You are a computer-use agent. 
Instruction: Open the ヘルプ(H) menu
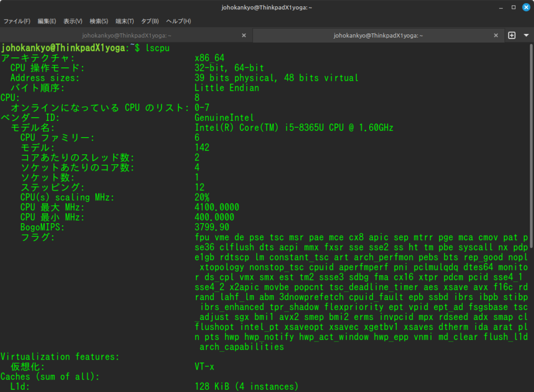(x=178, y=21)
